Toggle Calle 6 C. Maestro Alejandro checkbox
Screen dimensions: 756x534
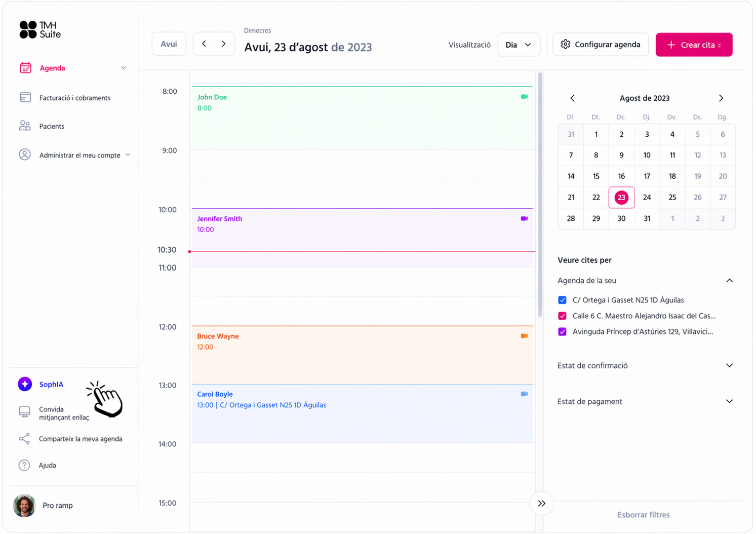pos(562,316)
